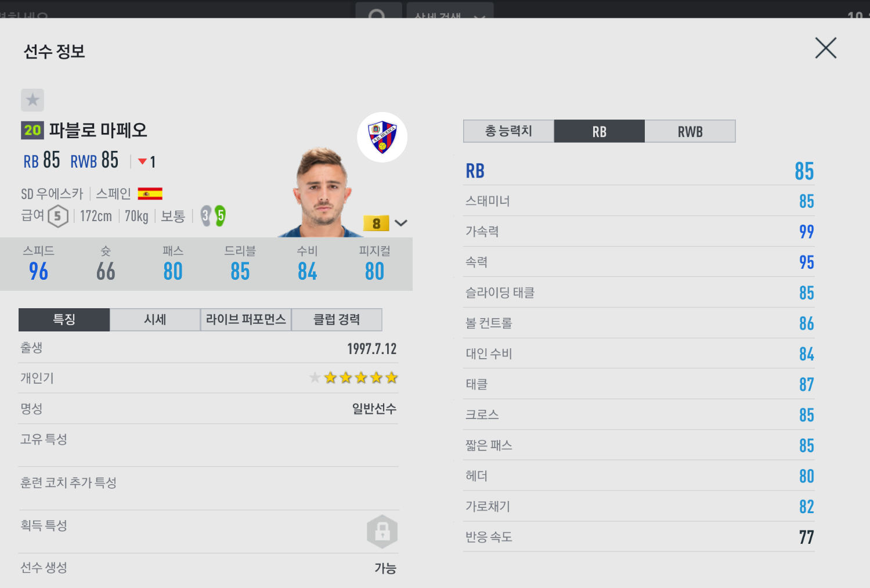Close the 선수 정보 dialog
Image resolution: width=870 pixels, height=588 pixels.
point(825,48)
